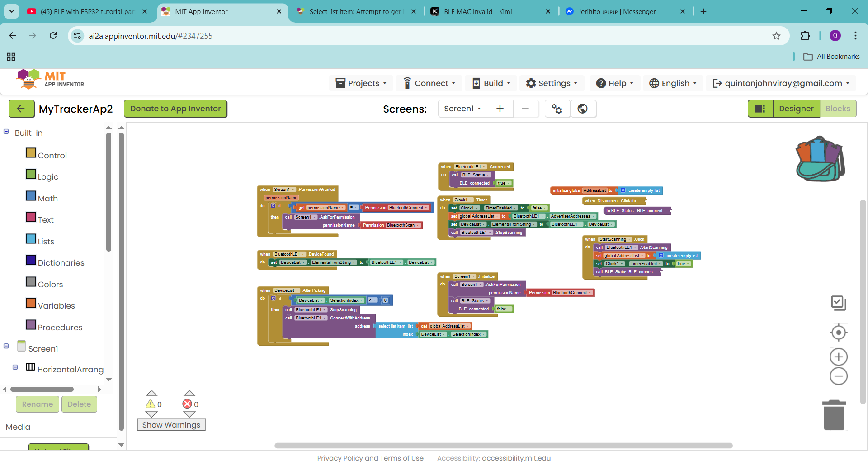Click the Show Warnings button

pyautogui.click(x=171, y=425)
